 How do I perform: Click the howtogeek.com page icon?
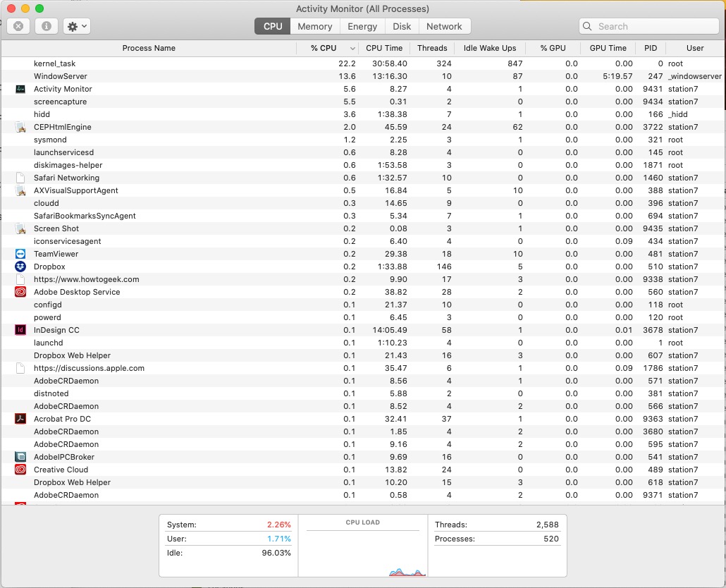20,279
